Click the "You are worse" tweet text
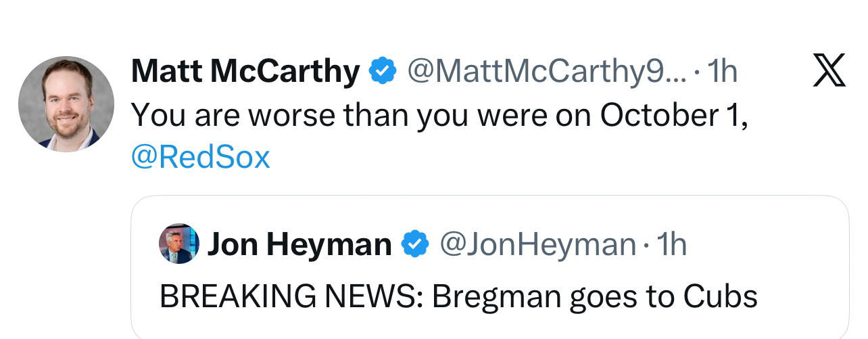 pos(439,115)
